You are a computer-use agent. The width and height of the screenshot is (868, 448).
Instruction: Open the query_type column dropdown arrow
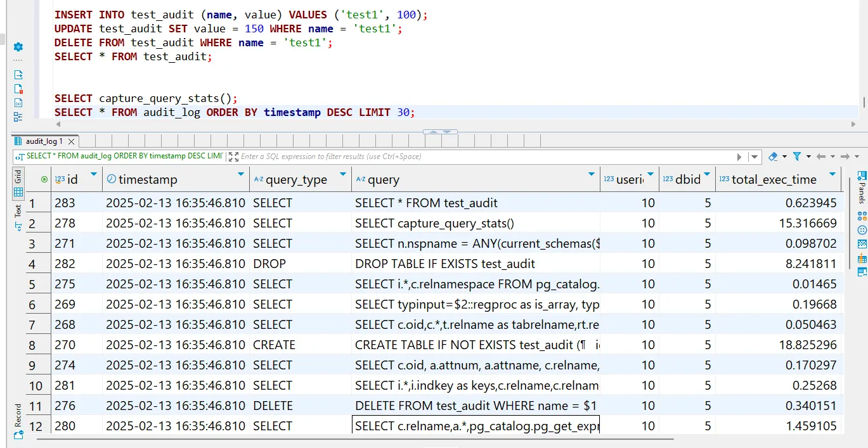pyautogui.click(x=343, y=174)
